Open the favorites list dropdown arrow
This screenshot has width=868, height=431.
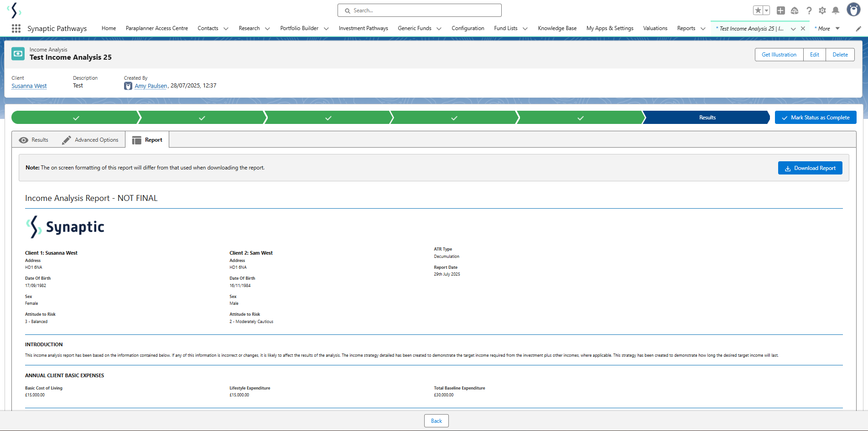coord(767,10)
